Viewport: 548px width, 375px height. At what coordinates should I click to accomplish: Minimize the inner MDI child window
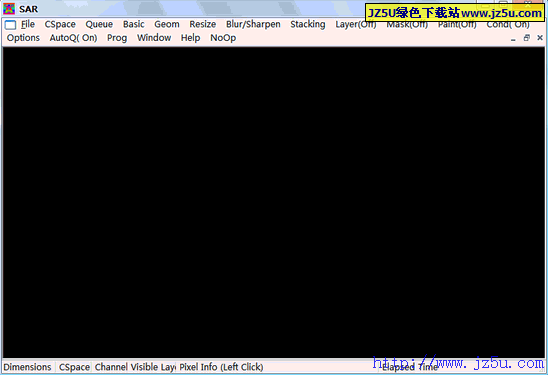tap(513, 38)
